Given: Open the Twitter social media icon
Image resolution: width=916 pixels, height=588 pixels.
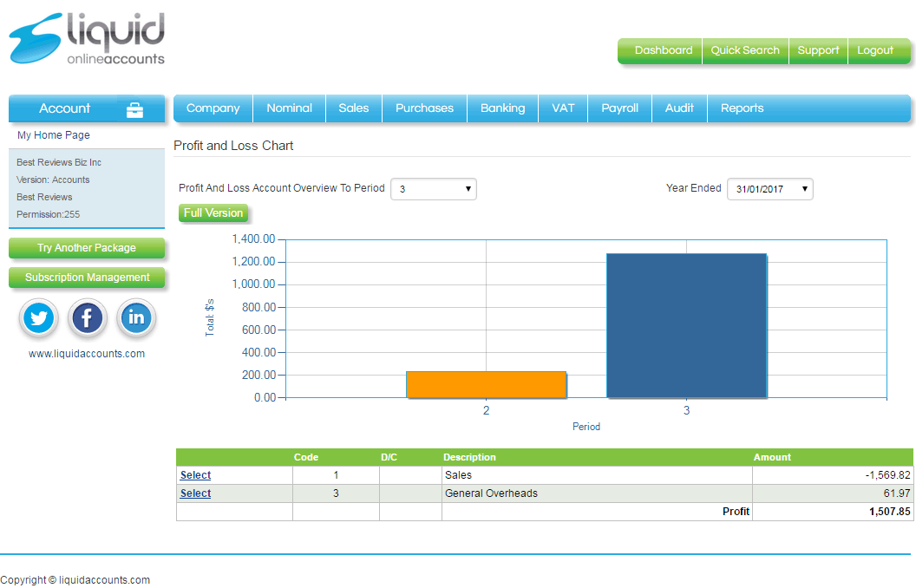Looking at the screenshot, I should click(38, 318).
